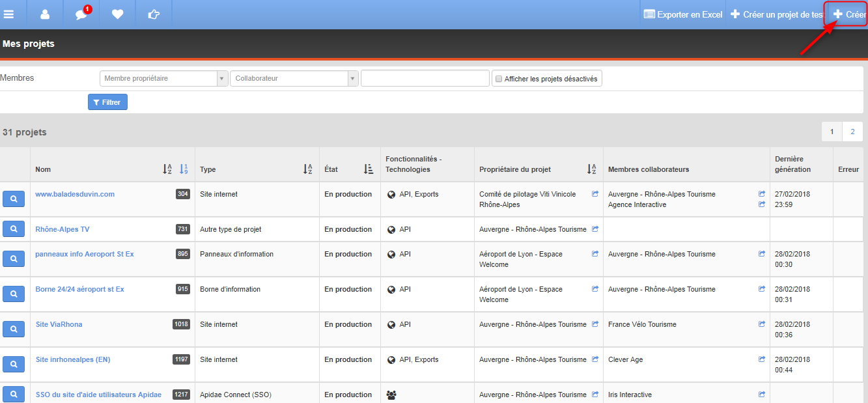Open France Vélo Tourisme collaborator link icon
868x403 pixels.
point(762,324)
